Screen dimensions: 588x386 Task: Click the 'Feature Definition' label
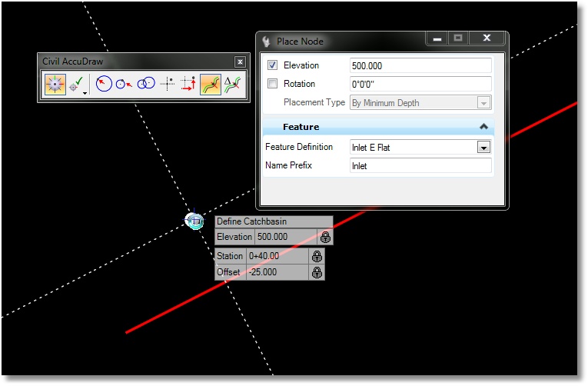pos(299,147)
